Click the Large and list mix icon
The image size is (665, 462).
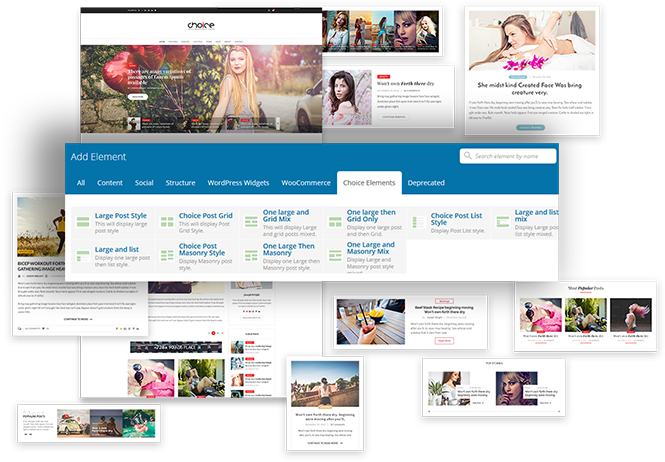tap(503, 222)
